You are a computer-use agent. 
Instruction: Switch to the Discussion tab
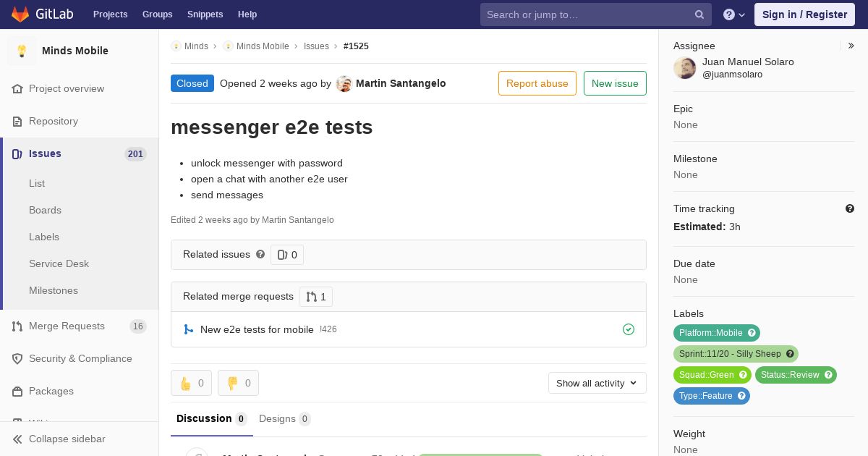pos(212,419)
